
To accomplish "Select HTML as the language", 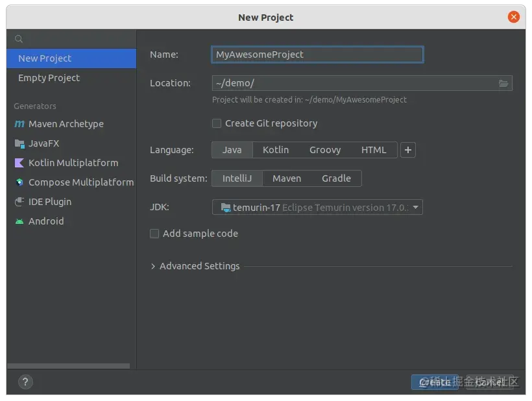I will pyautogui.click(x=374, y=150).
